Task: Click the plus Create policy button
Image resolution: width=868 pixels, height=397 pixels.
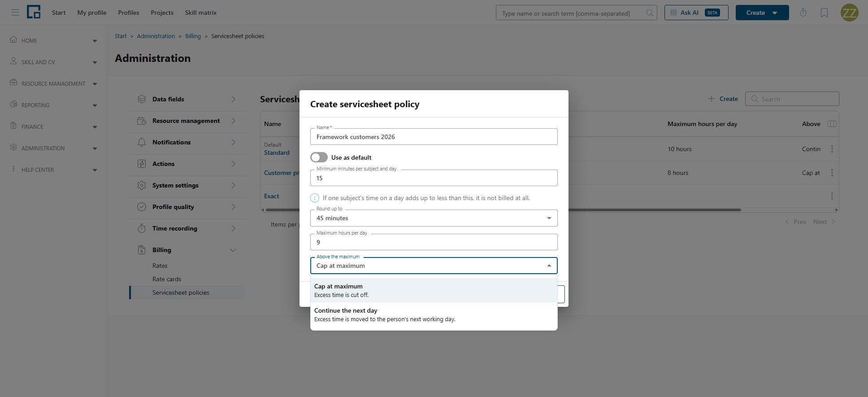Action: click(723, 99)
